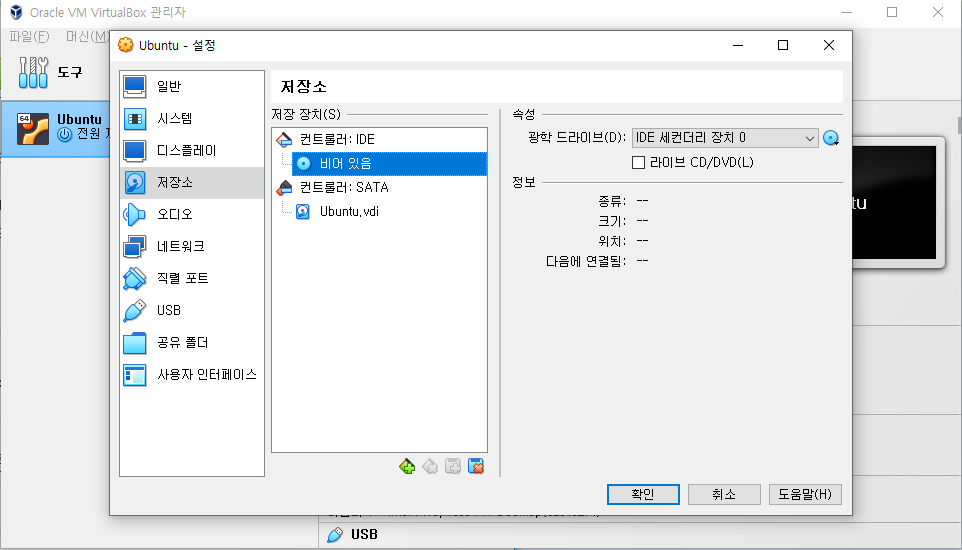962x550 pixels.
Task: Click the remove controller icon
Action: coord(430,467)
